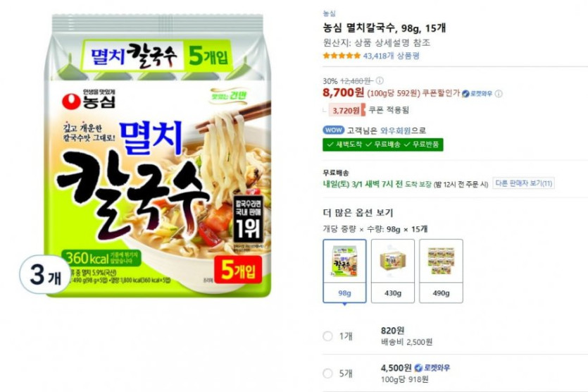Click the info icon next to 로켓와우 badge
The image size is (588, 392).
tap(499, 94)
